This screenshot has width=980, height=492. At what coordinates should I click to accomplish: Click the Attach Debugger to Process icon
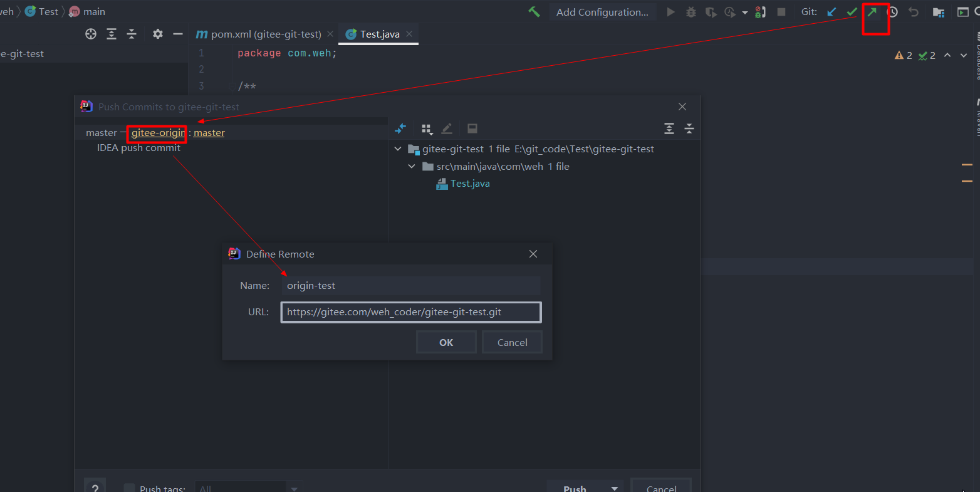pyautogui.click(x=760, y=12)
